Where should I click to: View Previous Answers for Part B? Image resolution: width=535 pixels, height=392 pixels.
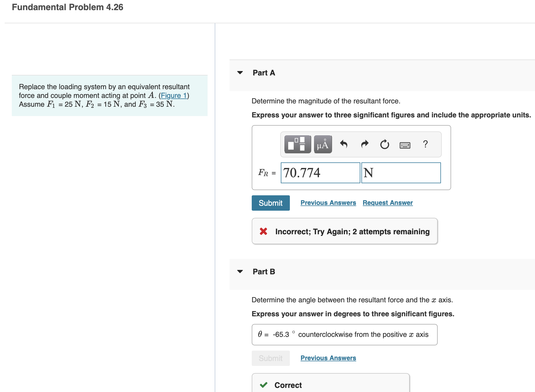coord(328,358)
